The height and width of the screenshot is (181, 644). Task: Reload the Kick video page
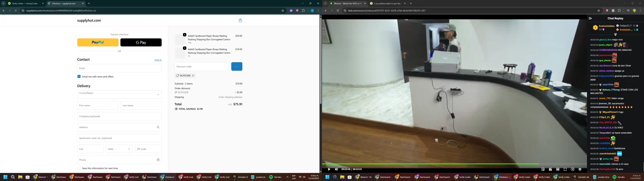pos(338,11)
